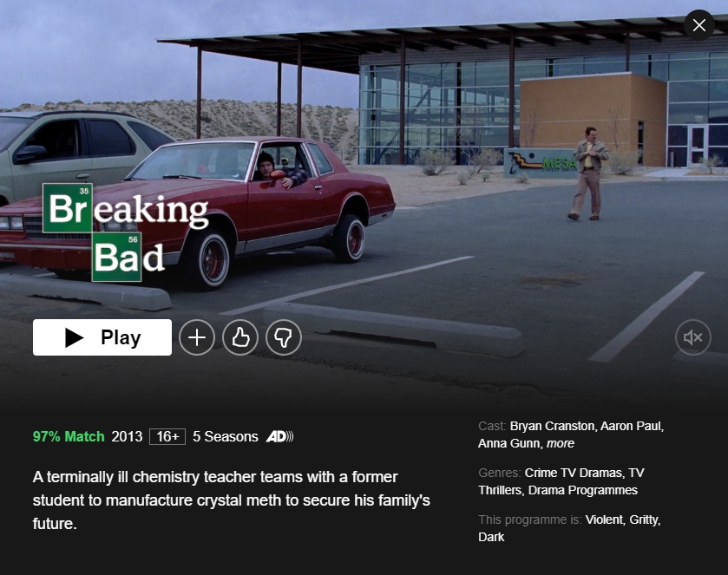Expand the cast list via more
This screenshot has width=728, height=575.
pos(561,443)
